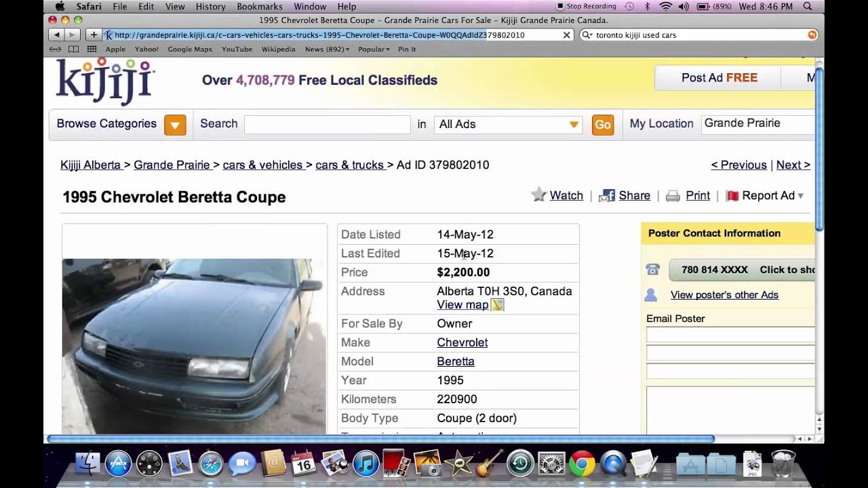
Task: Open the Trash in the dock
Action: tap(783, 464)
